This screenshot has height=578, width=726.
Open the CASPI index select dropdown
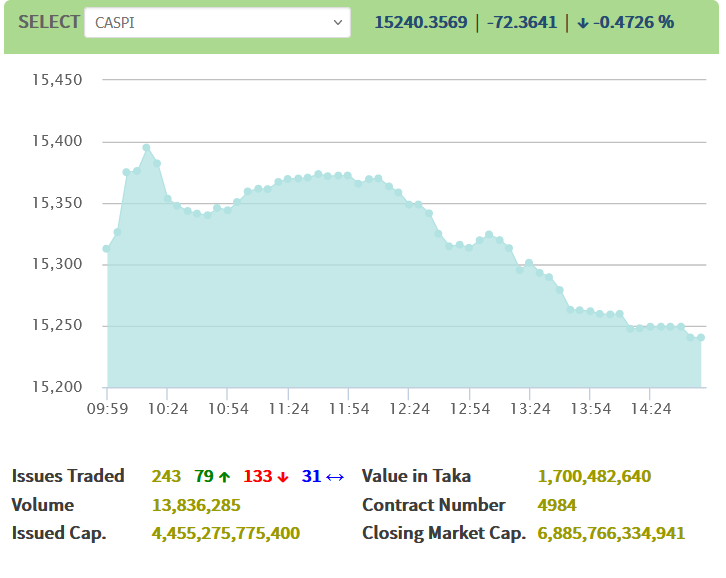tap(216, 23)
